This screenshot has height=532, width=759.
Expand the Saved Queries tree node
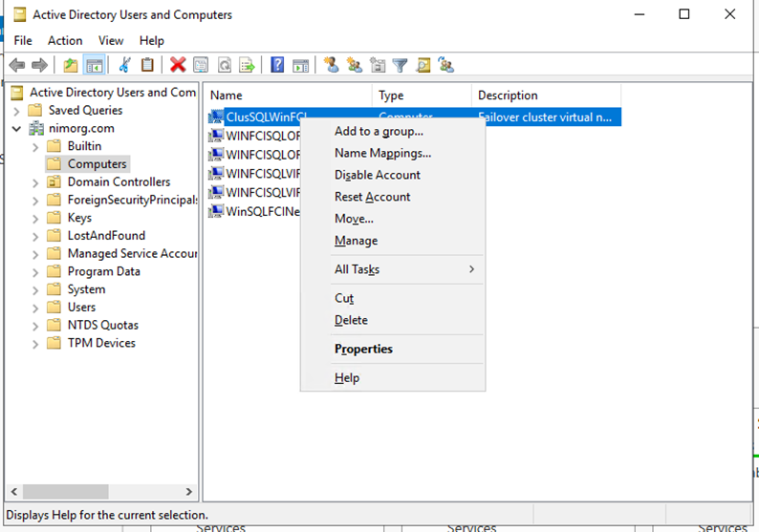(x=17, y=111)
